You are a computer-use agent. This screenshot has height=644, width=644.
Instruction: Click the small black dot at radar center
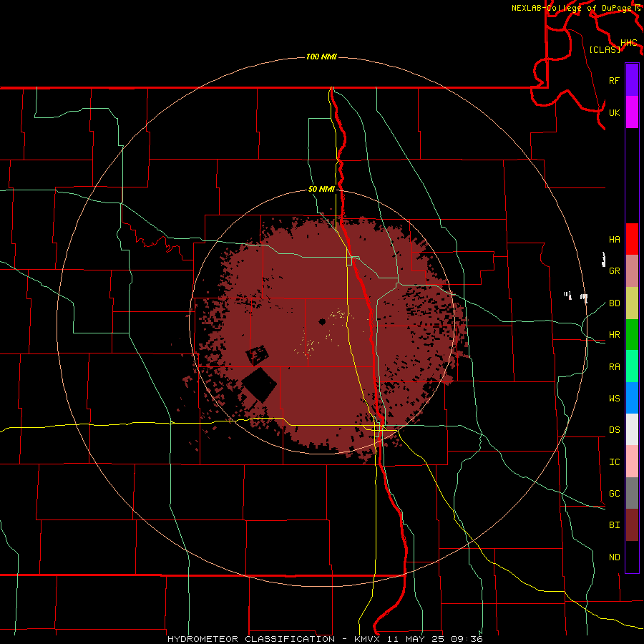coord(322,321)
